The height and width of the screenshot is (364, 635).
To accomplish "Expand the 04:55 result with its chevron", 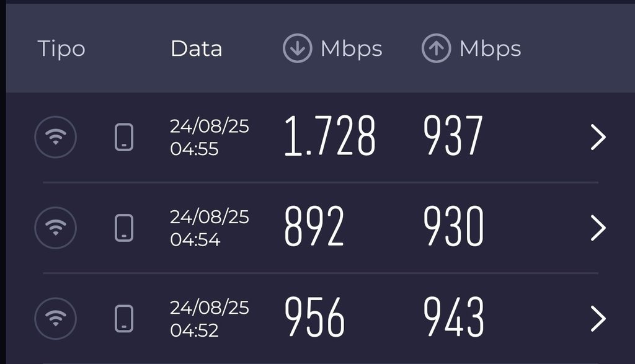I will pos(598,137).
